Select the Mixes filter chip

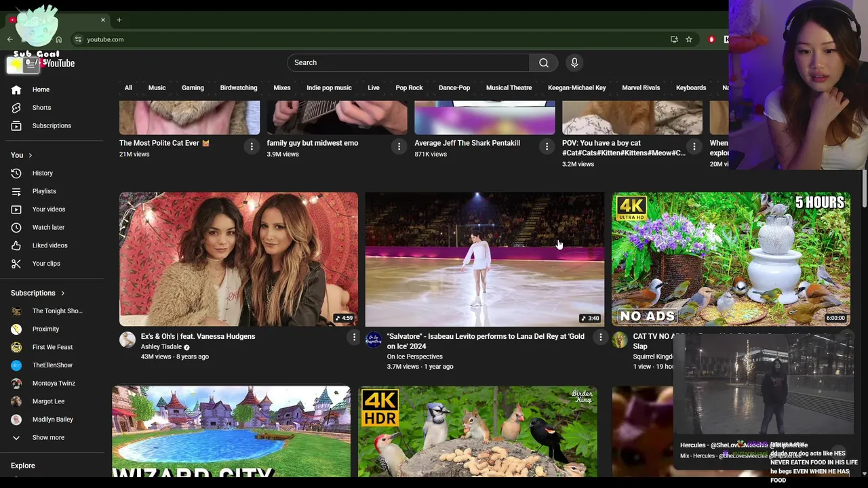282,87
